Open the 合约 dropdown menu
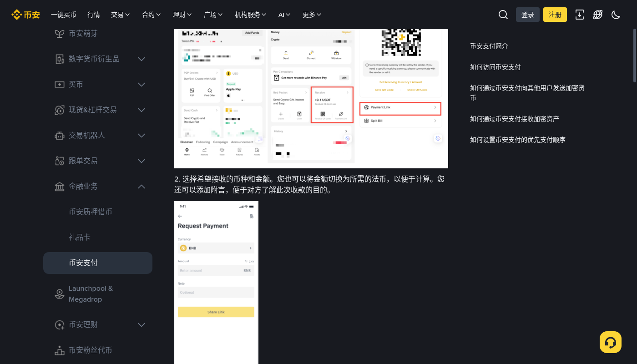This screenshot has width=637, height=364. 152,15
